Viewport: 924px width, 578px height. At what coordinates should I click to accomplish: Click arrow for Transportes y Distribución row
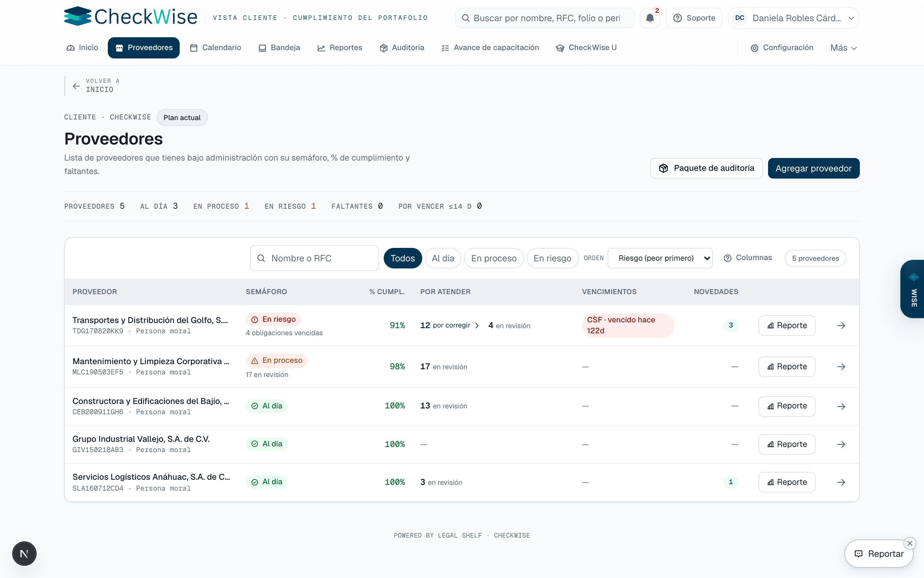tap(841, 325)
